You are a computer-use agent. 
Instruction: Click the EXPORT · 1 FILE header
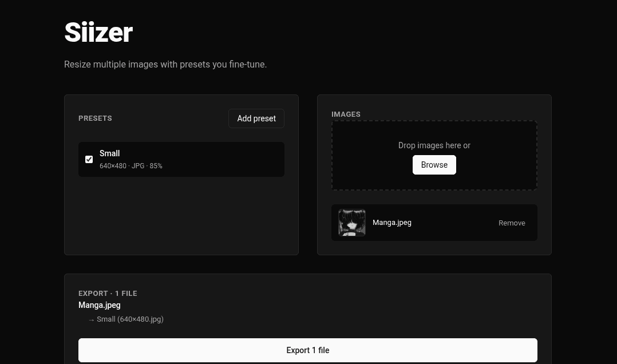point(108,293)
